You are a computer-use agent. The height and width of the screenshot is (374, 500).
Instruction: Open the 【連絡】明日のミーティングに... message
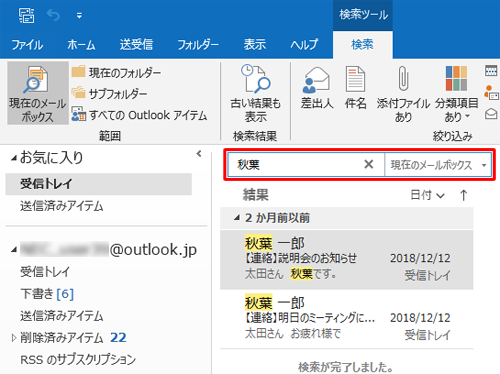coord(347,319)
